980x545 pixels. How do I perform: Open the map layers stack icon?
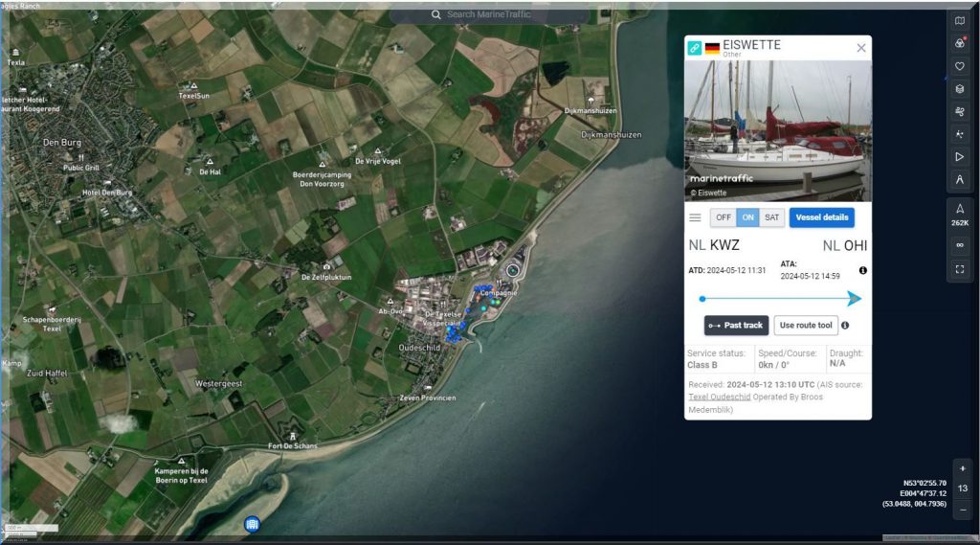pyautogui.click(x=960, y=89)
